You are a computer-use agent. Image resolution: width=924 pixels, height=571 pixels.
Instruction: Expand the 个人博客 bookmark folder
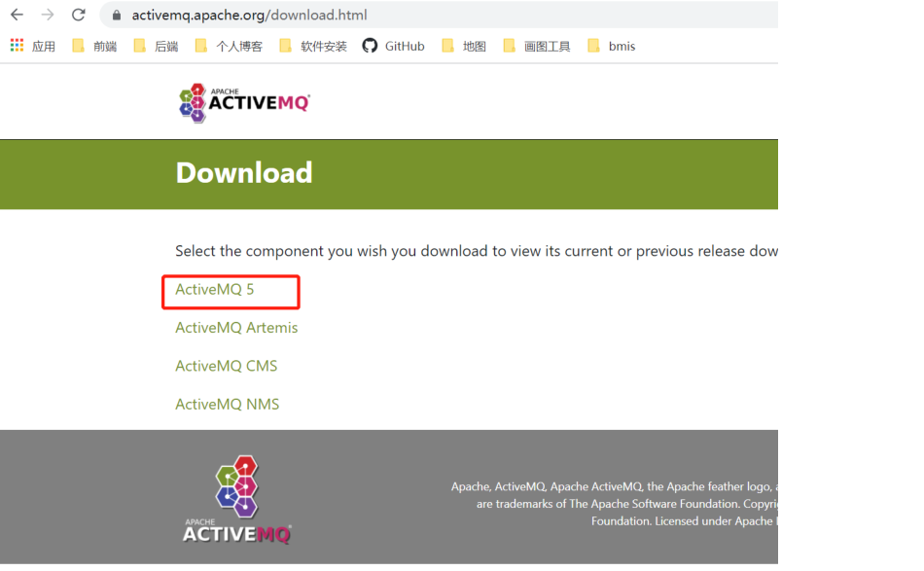click(229, 46)
